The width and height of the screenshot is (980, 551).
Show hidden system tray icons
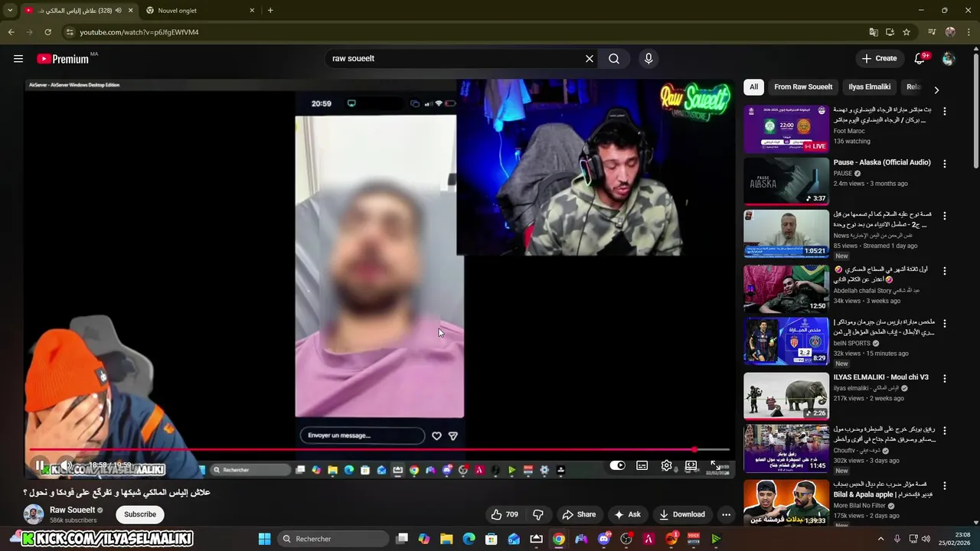pos(880,539)
